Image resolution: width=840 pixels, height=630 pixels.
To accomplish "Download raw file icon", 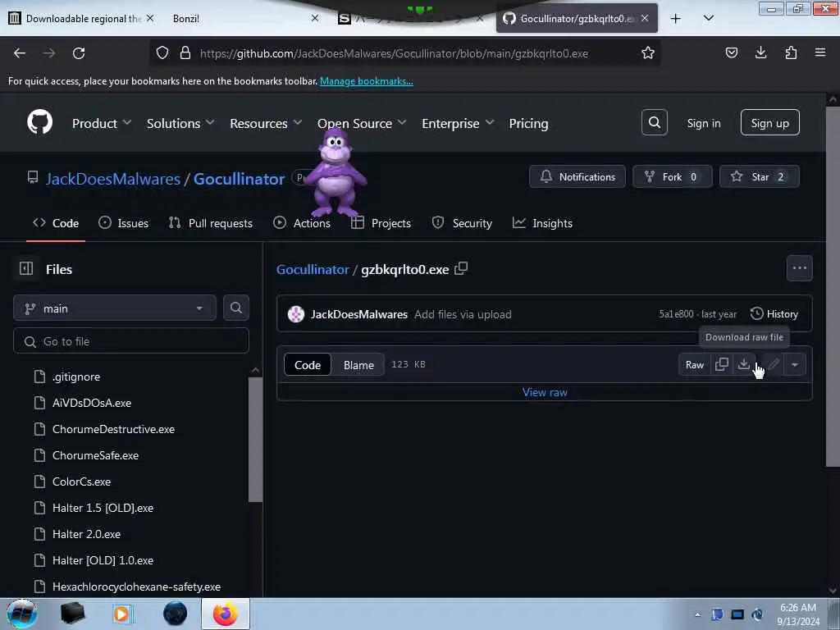I will coord(743,364).
